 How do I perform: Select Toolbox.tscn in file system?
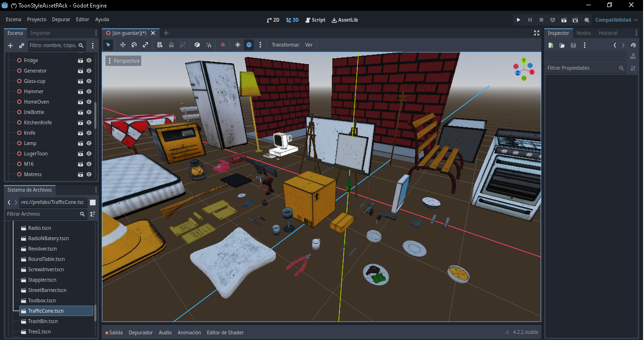coord(42,300)
